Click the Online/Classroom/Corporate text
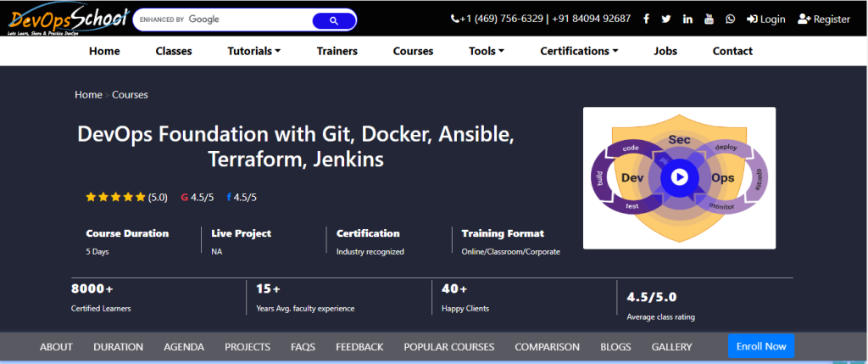The height and width of the screenshot is (364, 868). click(511, 251)
